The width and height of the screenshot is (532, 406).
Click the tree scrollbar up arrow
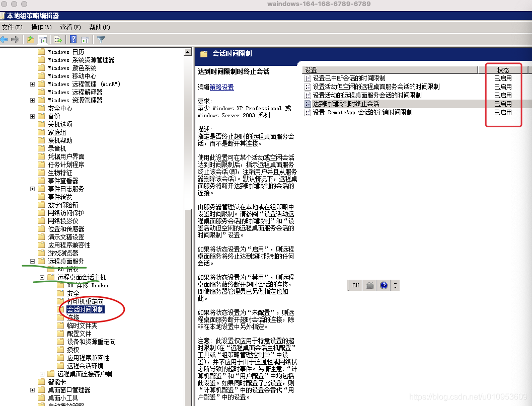tap(188, 52)
